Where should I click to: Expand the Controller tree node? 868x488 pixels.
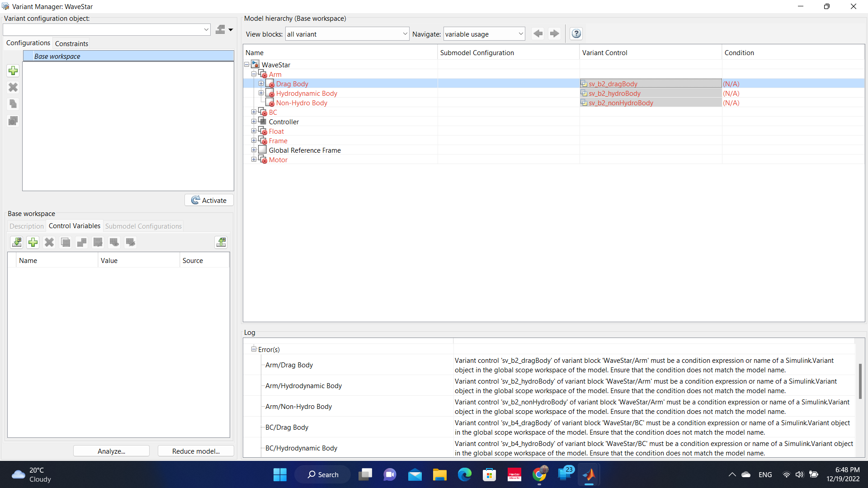(x=254, y=121)
